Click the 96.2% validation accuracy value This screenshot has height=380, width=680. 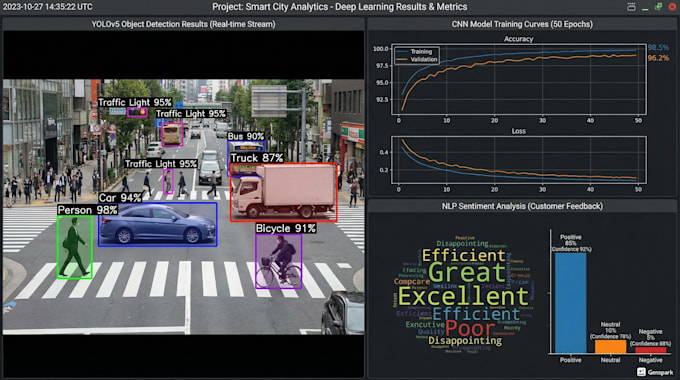coord(658,58)
